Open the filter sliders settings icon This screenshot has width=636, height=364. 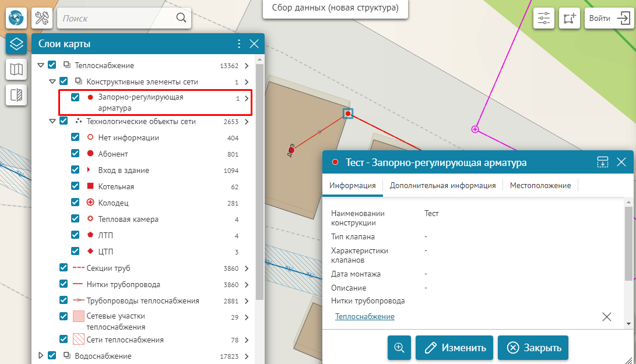coord(544,18)
